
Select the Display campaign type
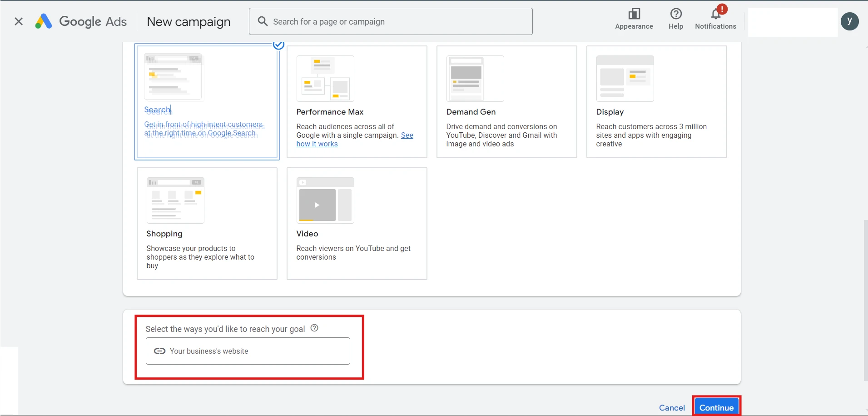coord(657,102)
